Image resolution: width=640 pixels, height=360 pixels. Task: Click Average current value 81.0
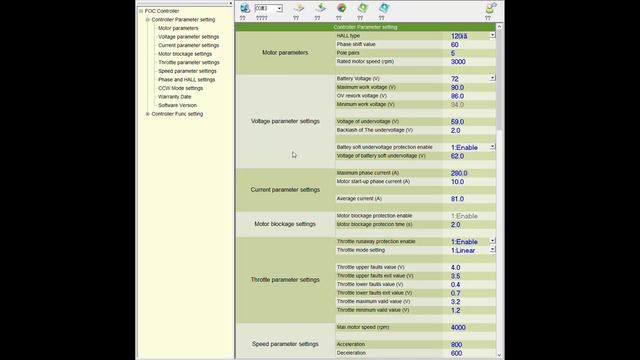click(469, 199)
